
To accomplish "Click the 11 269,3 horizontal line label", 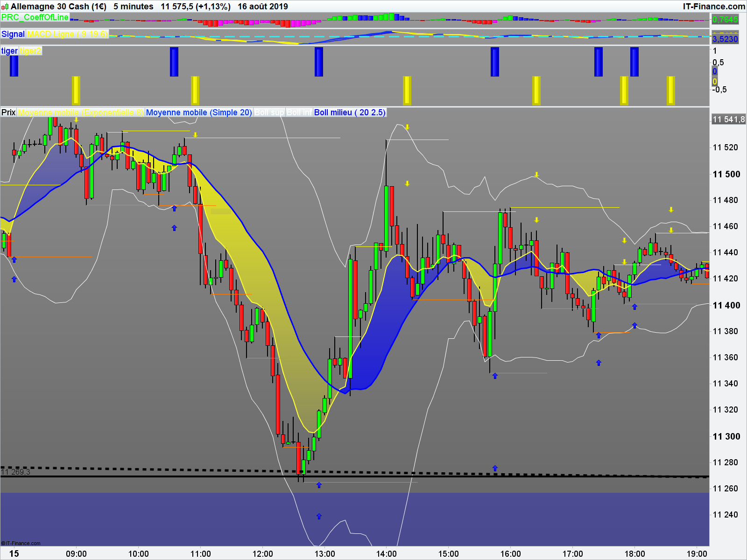I will pyautogui.click(x=15, y=472).
